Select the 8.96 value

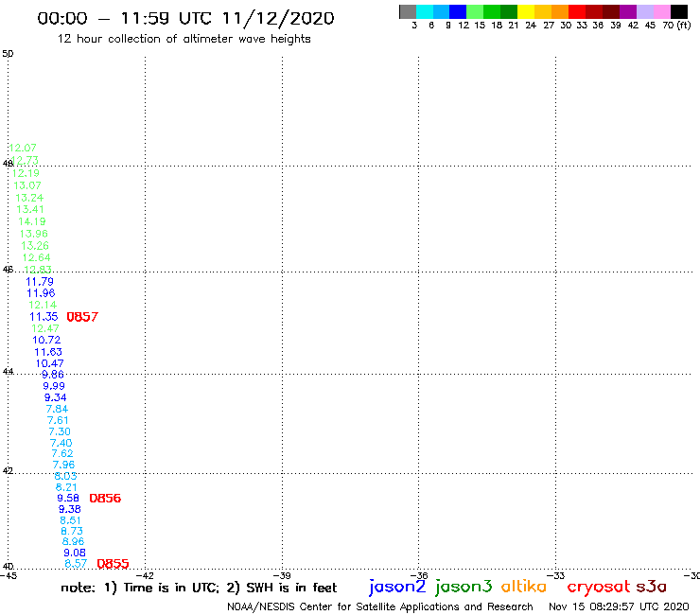(x=73, y=542)
